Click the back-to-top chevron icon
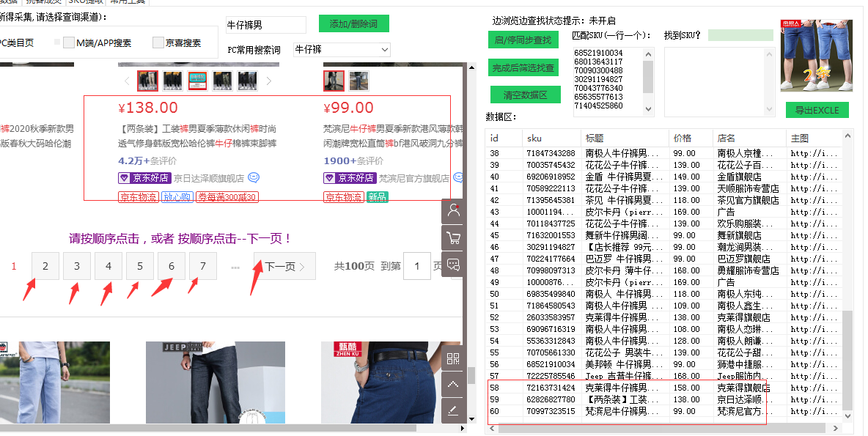868x436 pixels. tap(453, 384)
